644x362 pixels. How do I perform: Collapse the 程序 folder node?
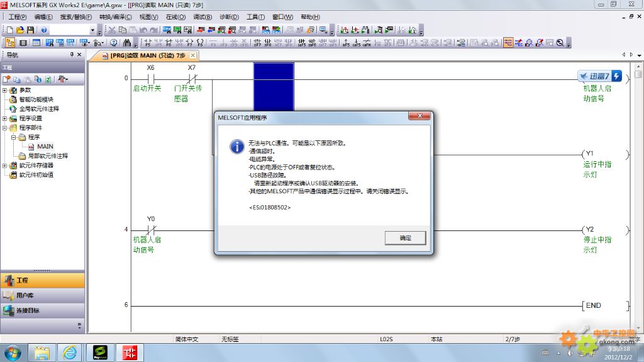click(13, 137)
